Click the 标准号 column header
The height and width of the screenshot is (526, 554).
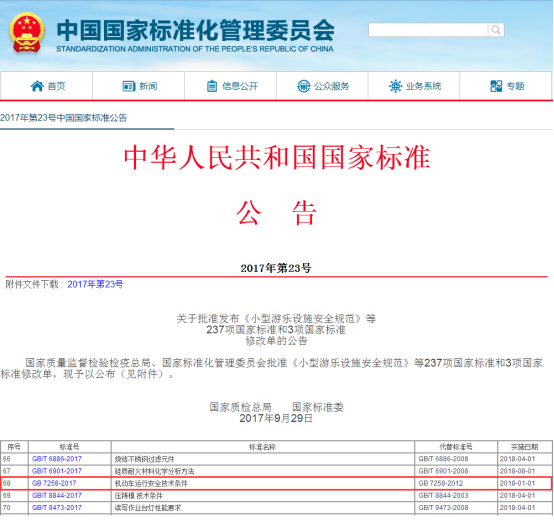[x=70, y=447]
